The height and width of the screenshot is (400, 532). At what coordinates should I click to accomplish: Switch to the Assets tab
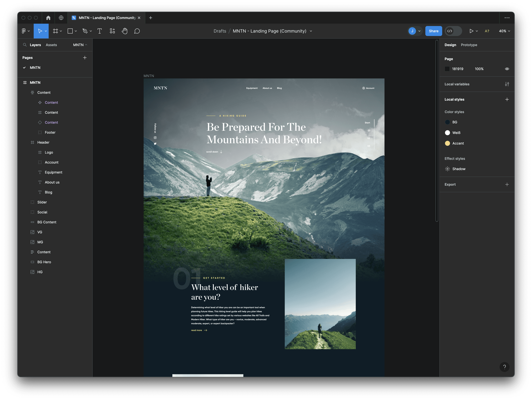tap(51, 45)
